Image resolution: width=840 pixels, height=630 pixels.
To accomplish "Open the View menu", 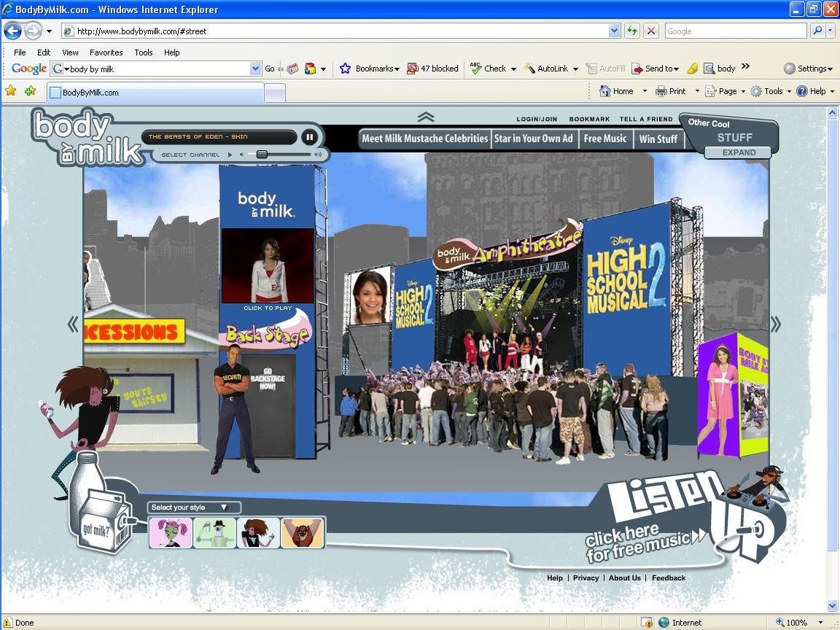I will pos(70,52).
